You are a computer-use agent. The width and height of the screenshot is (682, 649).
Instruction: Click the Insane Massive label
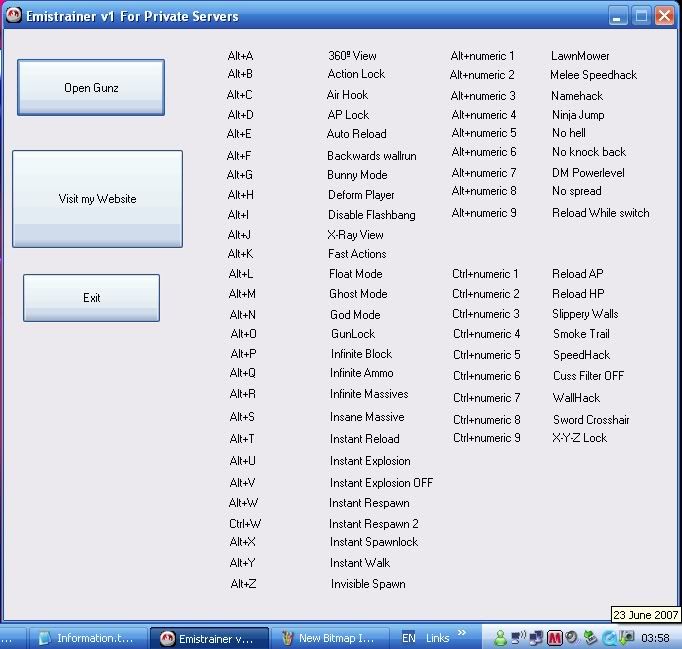367,417
